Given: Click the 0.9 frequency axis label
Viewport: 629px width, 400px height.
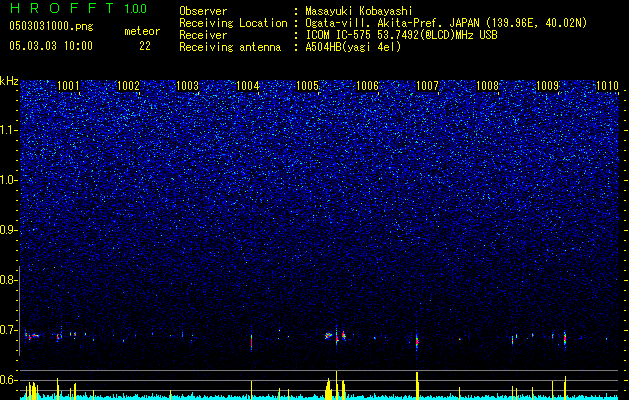Looking at the screenshot, I should 9,230.
